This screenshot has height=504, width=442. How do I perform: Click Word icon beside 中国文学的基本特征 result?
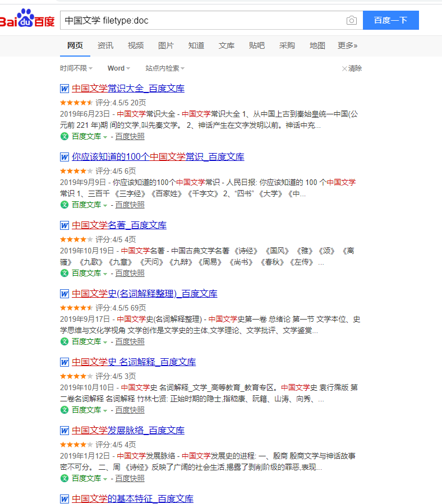pyautogui.click(x=65, y=499)
